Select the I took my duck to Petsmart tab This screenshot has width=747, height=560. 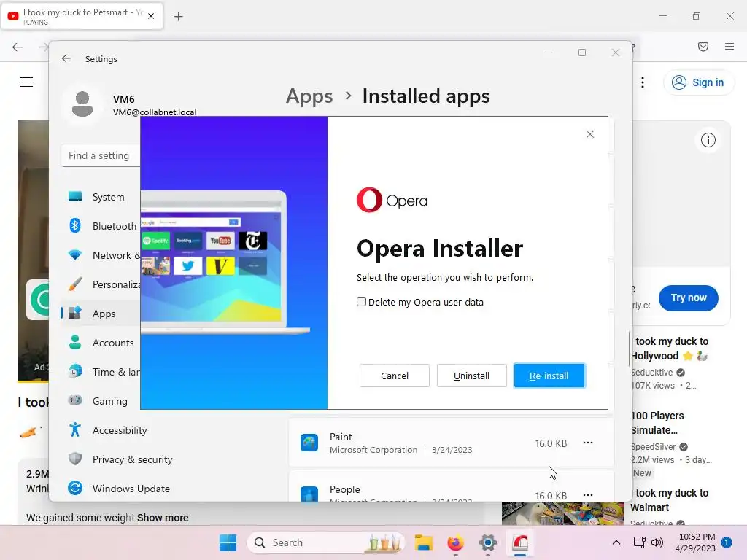click(82, 16)
